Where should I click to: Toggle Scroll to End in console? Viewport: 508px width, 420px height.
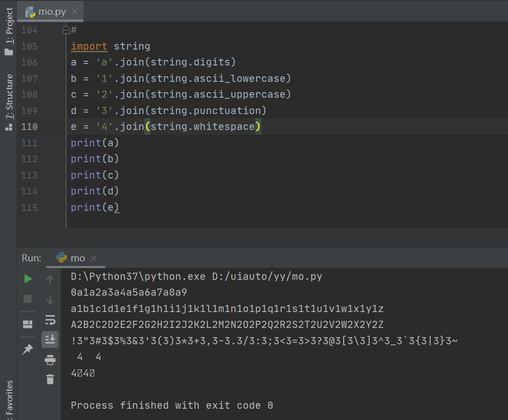[x=50, y=339]
